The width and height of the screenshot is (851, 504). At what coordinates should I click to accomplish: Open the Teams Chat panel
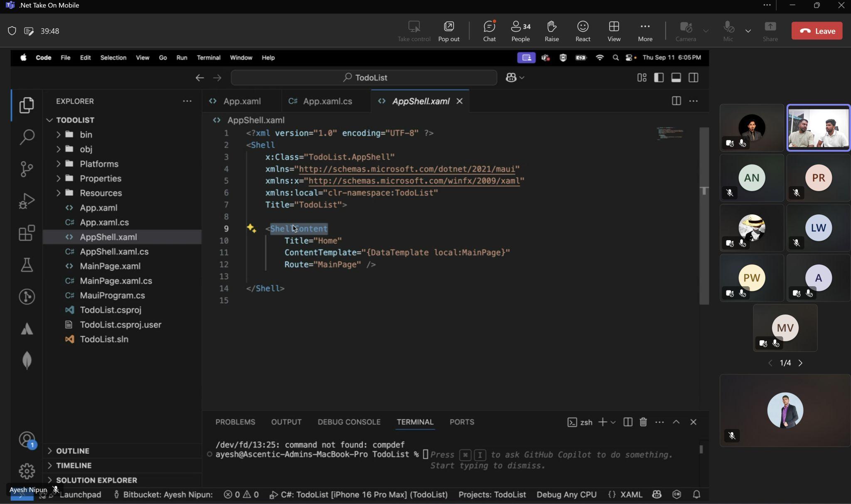point(489,31)
